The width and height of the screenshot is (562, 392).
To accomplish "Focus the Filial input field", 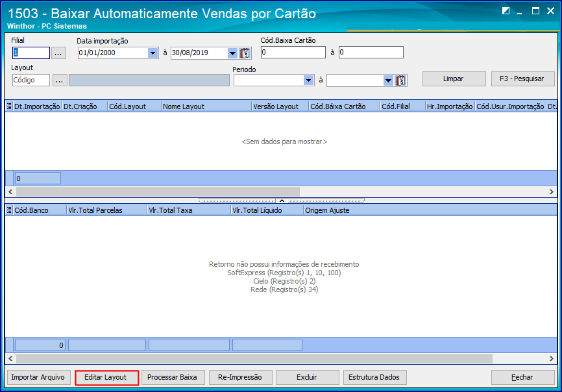I will click(31, 53).
